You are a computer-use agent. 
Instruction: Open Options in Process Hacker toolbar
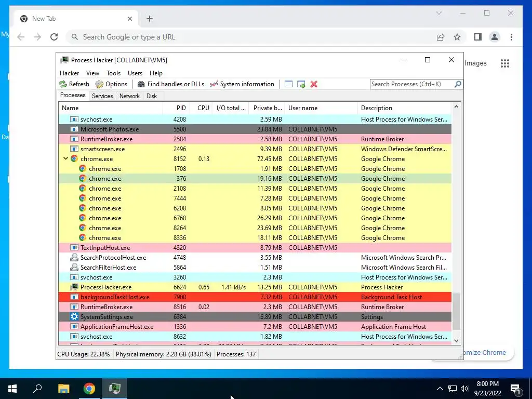point(111,84)
